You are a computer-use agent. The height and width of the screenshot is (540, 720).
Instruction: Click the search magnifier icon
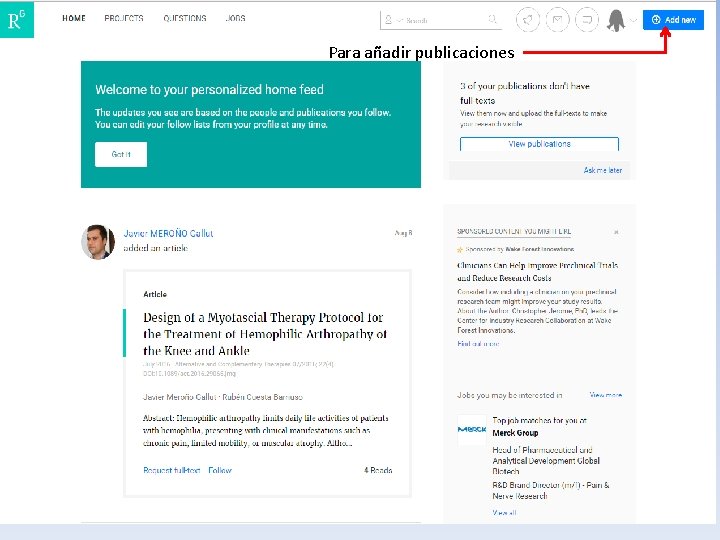492,19
